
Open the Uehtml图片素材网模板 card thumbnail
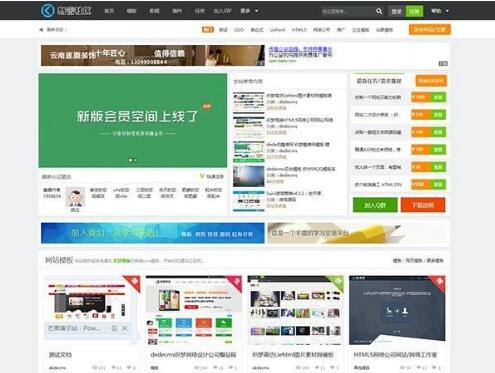point(295,310)
